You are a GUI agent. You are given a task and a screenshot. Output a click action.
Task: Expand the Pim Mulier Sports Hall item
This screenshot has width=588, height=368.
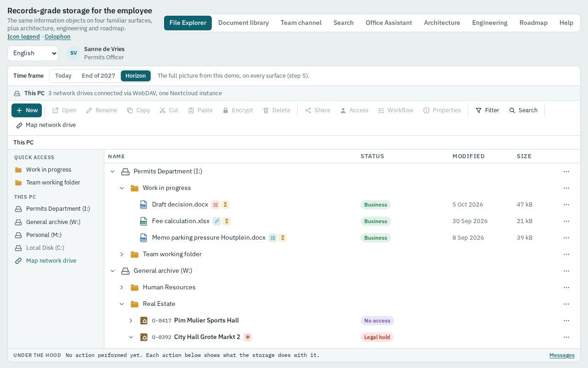coord(131,321)
